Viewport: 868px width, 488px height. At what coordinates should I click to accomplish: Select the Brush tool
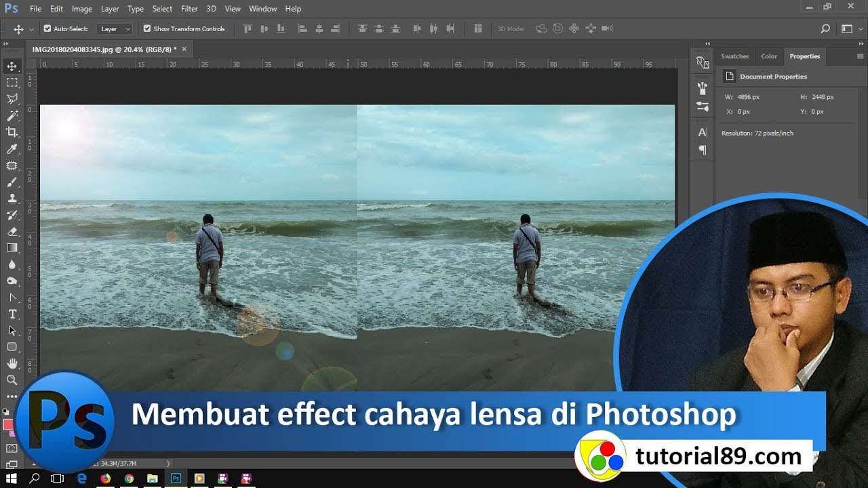point(12,182)
